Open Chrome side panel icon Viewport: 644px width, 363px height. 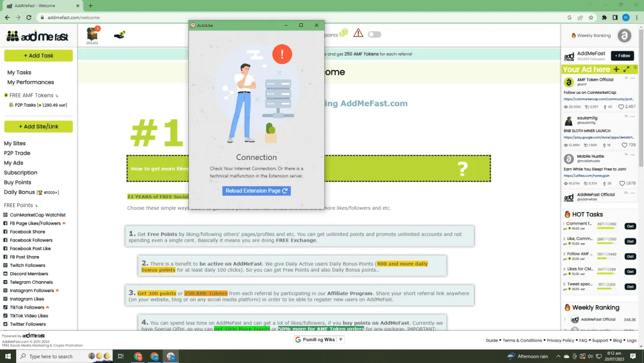(x=615, y=17)
